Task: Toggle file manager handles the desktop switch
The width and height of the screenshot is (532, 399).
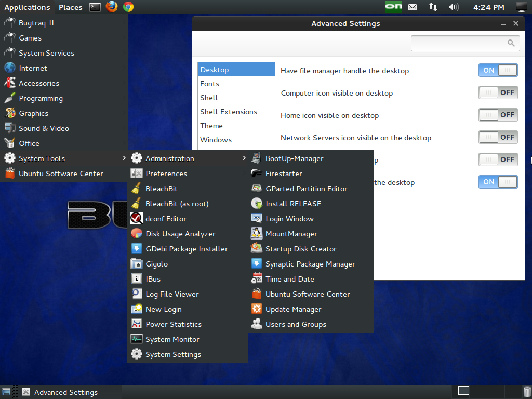Action: point(498,70)
